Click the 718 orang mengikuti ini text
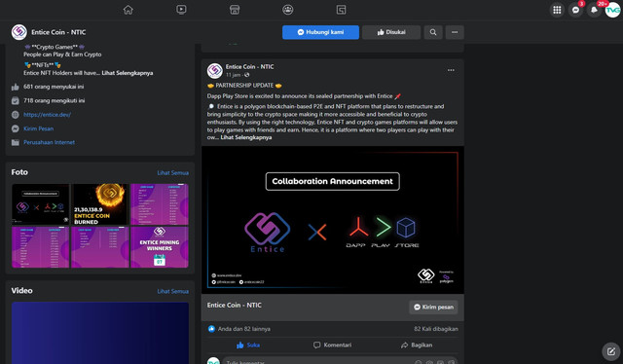 55,100
